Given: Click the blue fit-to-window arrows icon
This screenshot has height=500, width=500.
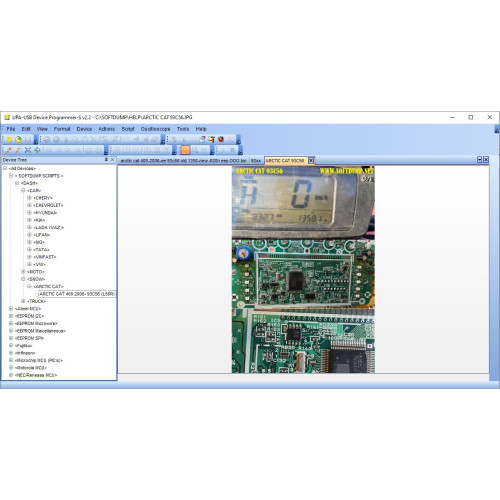Looking at the screenshot, I should point(28,150).
